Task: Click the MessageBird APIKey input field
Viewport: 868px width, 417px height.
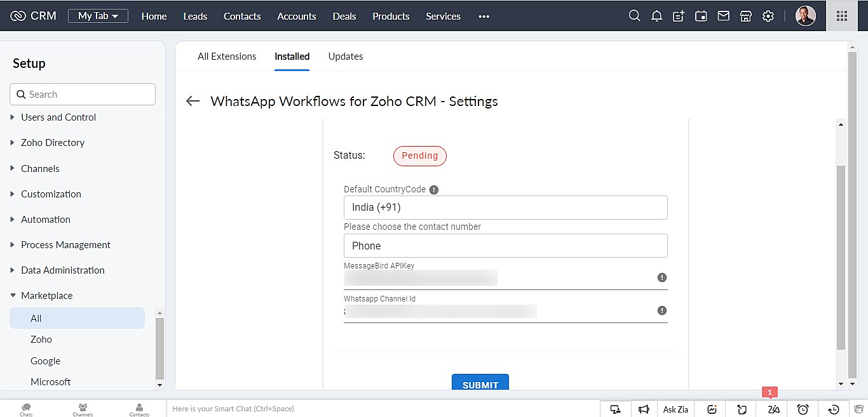Action: pos(496,278)
